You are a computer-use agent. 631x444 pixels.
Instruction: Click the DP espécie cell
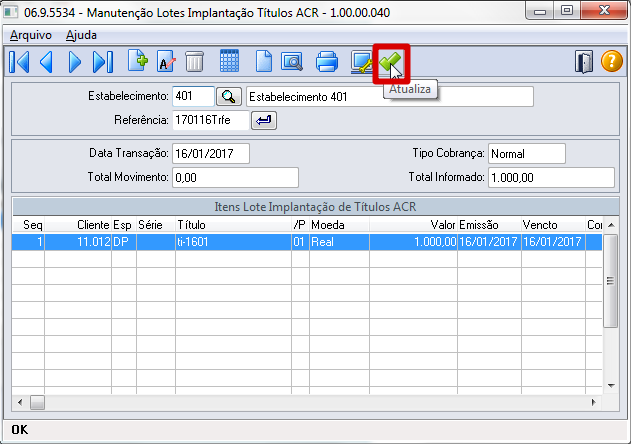124,242
